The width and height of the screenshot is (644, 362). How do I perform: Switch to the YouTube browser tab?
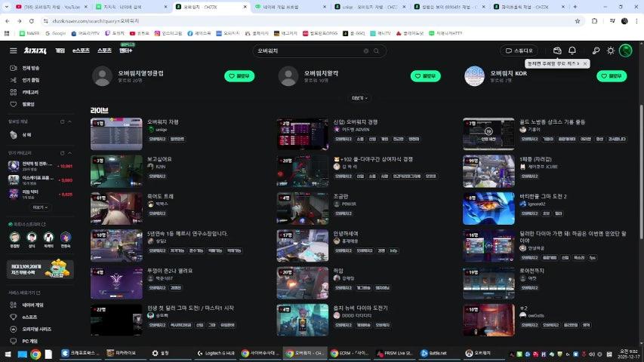click(x=51, y=7)
